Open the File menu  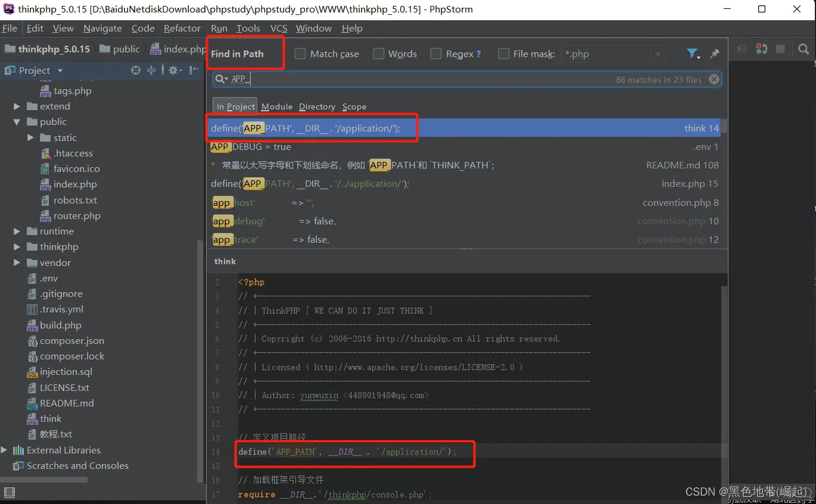(x=10, y=29)
